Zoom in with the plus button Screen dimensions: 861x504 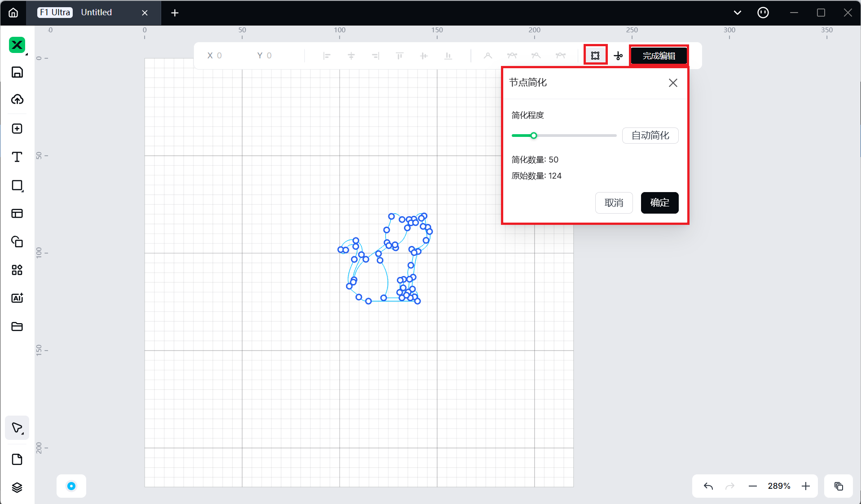[806, 486]
